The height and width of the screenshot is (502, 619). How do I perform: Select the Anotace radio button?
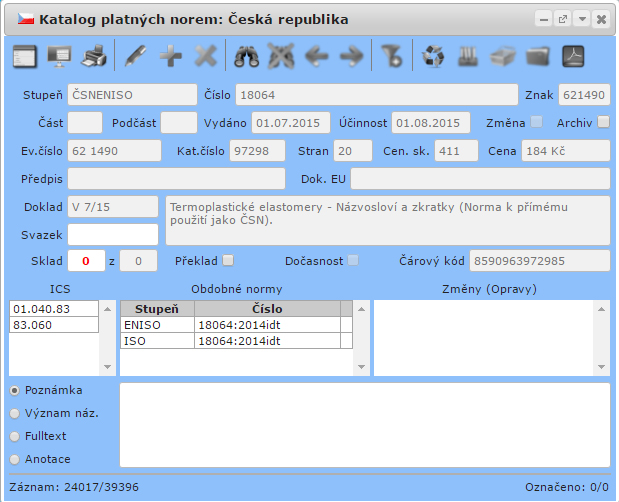[15, 459]
